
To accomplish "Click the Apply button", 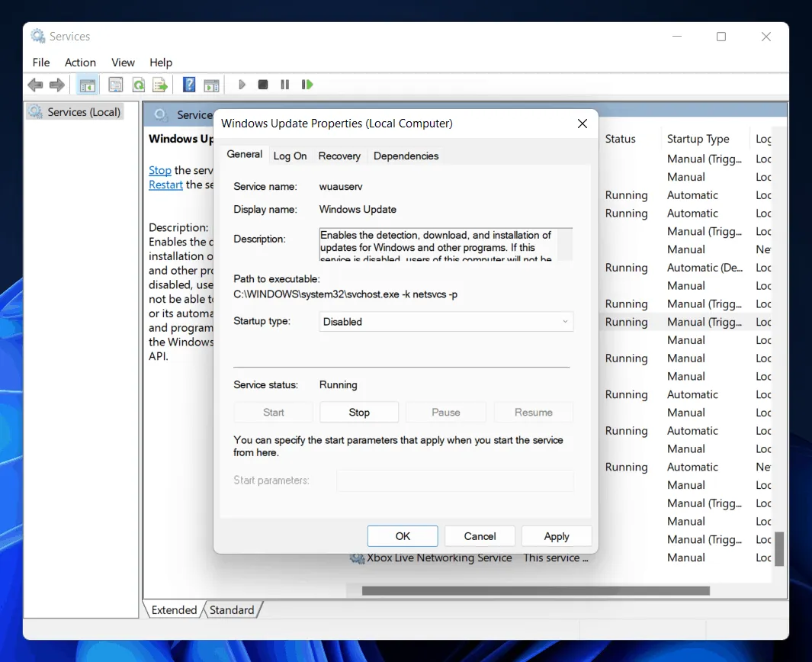I will (556, 536).
